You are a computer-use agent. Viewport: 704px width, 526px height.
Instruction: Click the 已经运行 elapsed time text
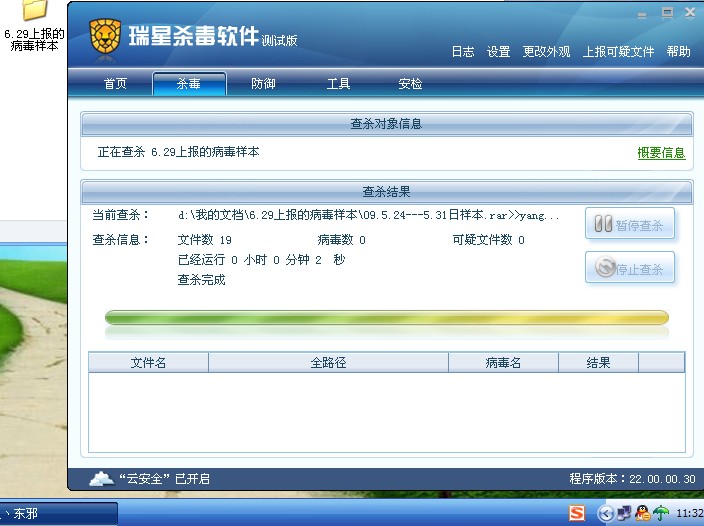click(x=261, y=260)
